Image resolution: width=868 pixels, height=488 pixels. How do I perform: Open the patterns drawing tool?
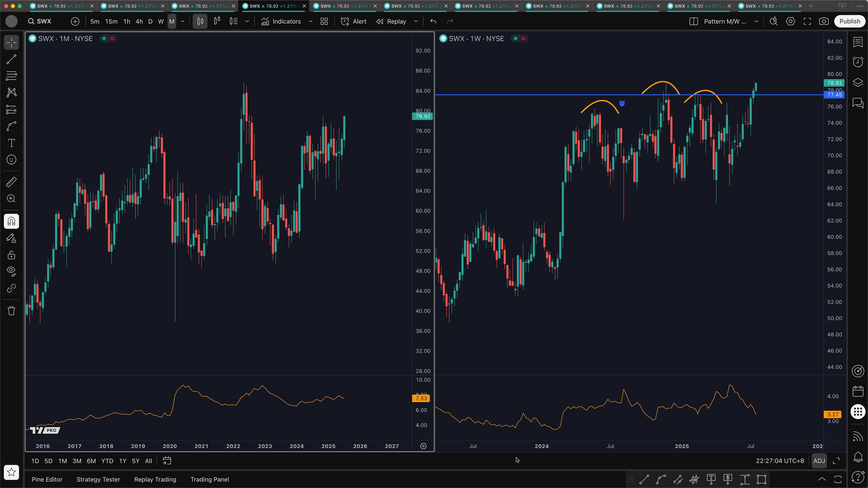coord(12,92)
